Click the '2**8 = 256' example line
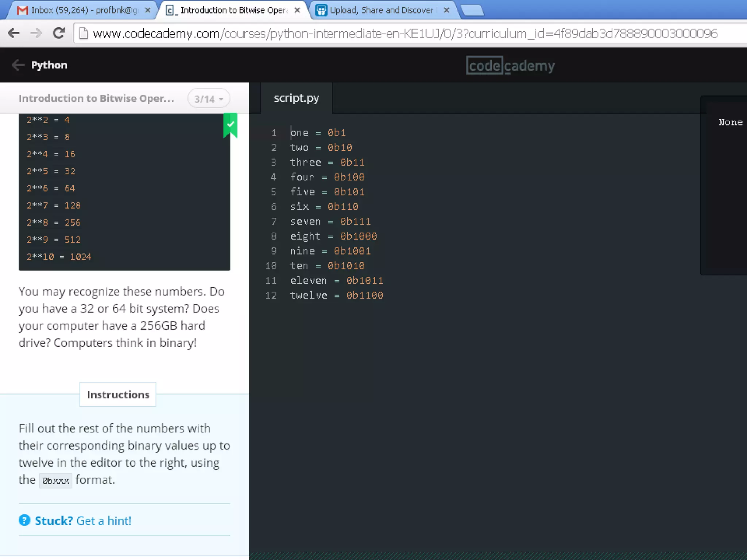This screenshot has height=560, width=747. [x=53, y=223]
